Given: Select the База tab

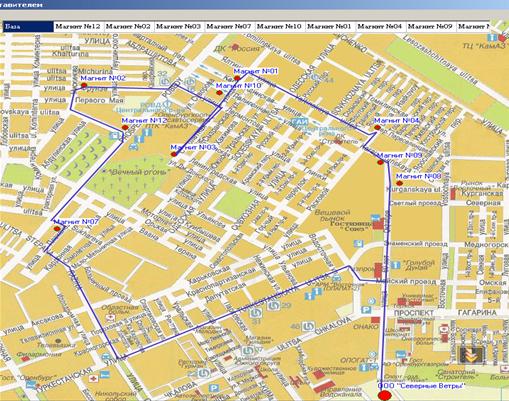Looking at the screenshot, I should (x=28, y=27).
